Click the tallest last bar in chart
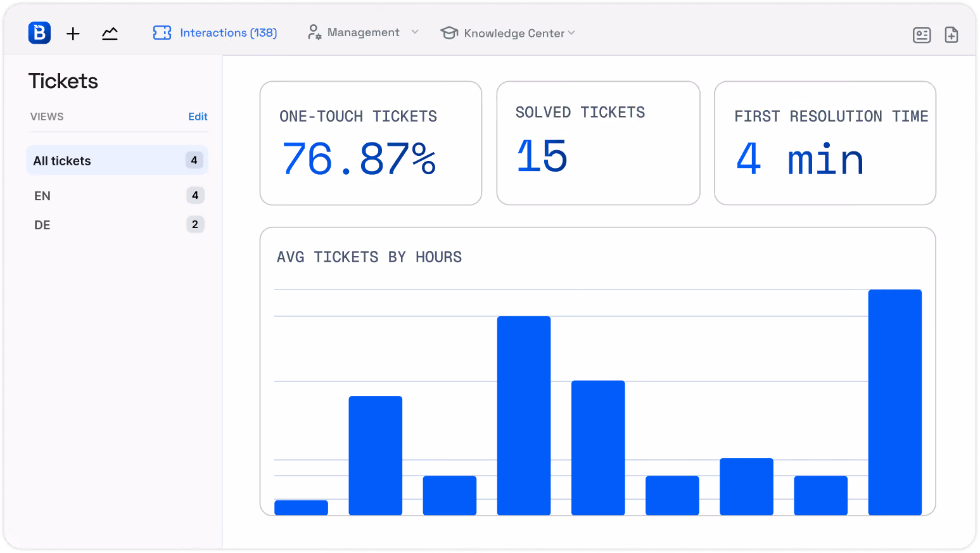Viewport: 980px width, 553px height. coord(894,402)
